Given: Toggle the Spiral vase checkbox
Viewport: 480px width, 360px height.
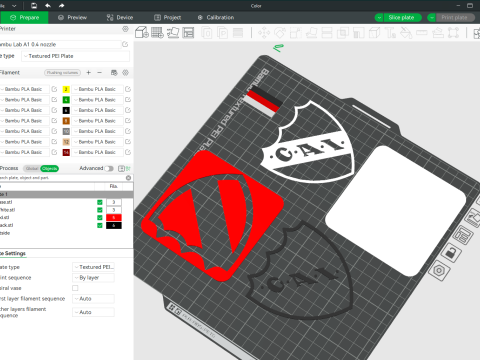Looking at the screenshot, I should 75,288.
